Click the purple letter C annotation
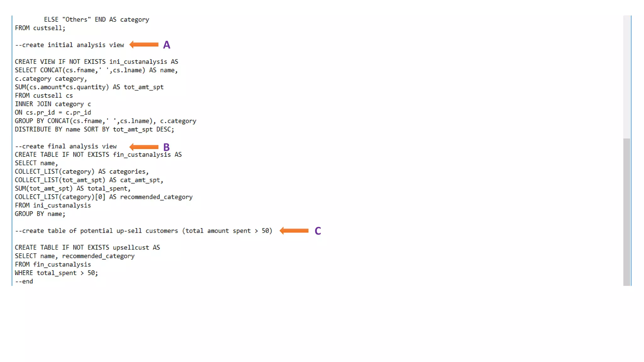Screen dimensions: 644x362 318,231
